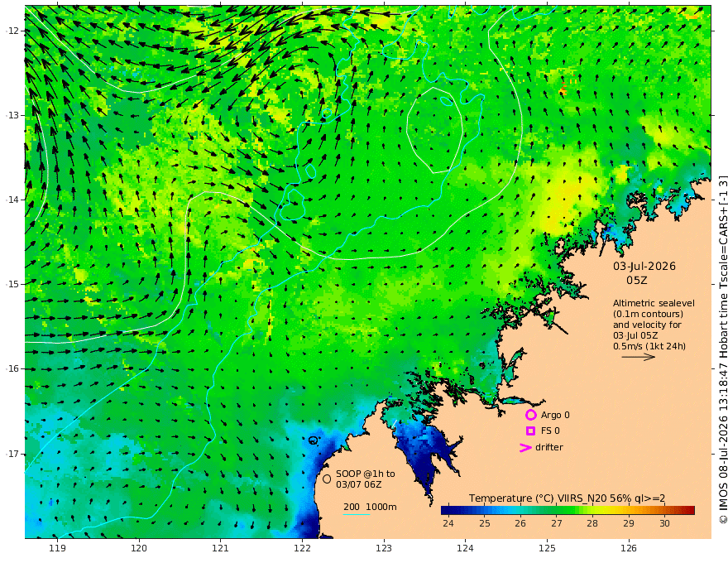Click the '(0.1m contours)' legend text
Screen dimensions: 728x563
click(x=648, y=314)
